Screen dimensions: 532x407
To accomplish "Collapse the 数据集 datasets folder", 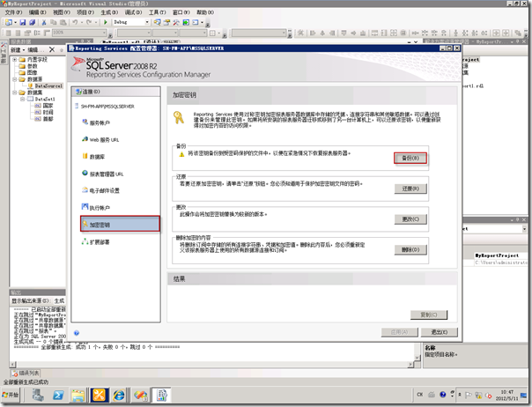I will pyautogui.click(x=15, y=92).
